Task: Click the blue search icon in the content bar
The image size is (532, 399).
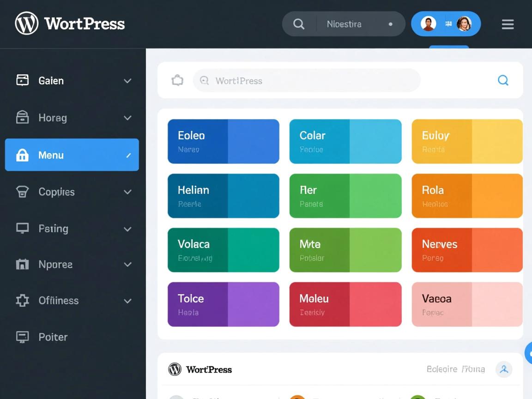Action: [x=503, y=80]
